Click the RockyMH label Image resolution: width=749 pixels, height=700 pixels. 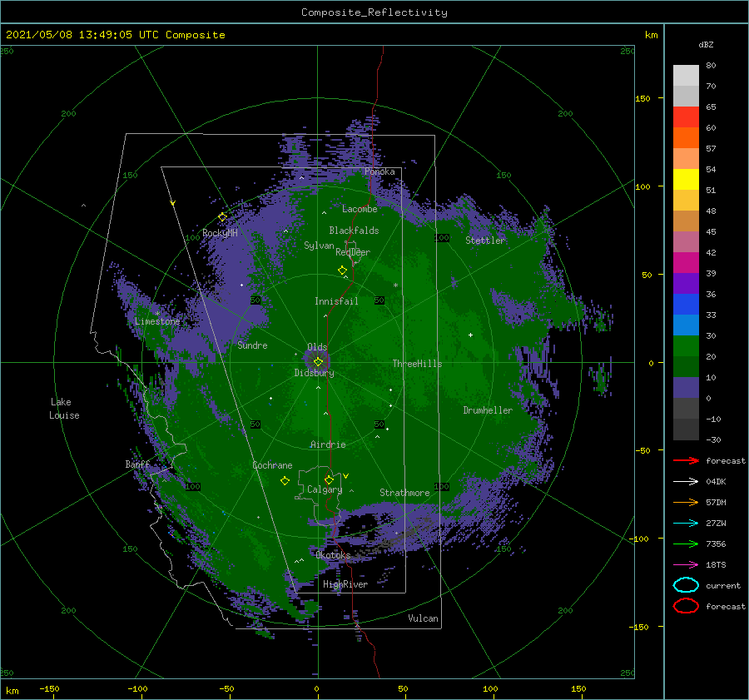[x=220, y=233]
